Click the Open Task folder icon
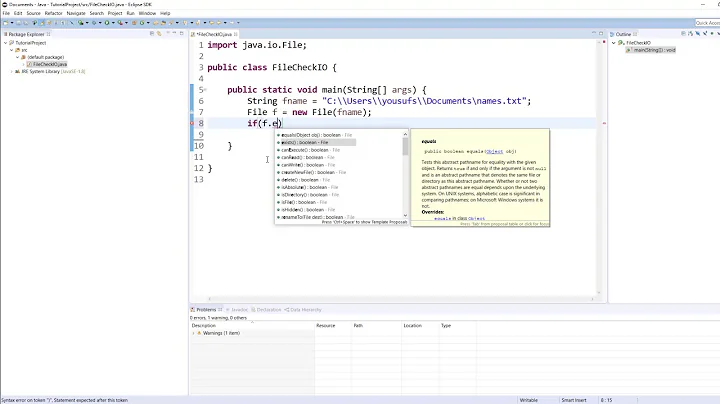 163,22
